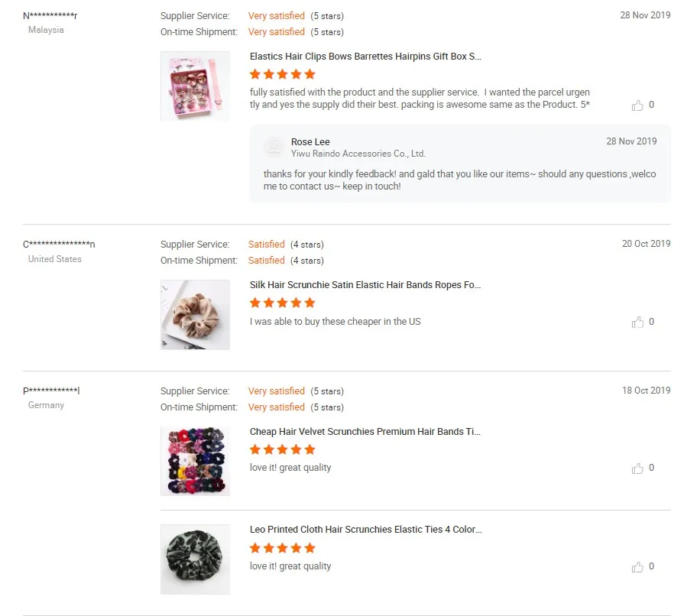Click the reviewer name from United States
The image size is (684, 616).
pyautogui.click(x=59, y=245)
